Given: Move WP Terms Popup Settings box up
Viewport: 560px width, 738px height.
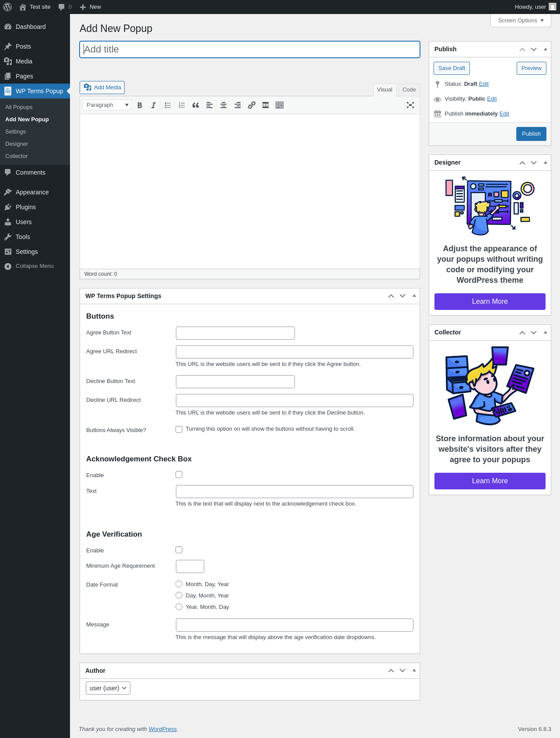Looking at the screenshot, I should coord(391,296).
